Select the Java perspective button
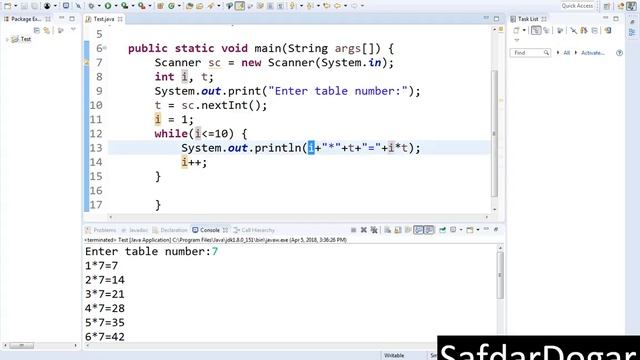The width and height of the screenshot is (640, 360). [631, 6]
